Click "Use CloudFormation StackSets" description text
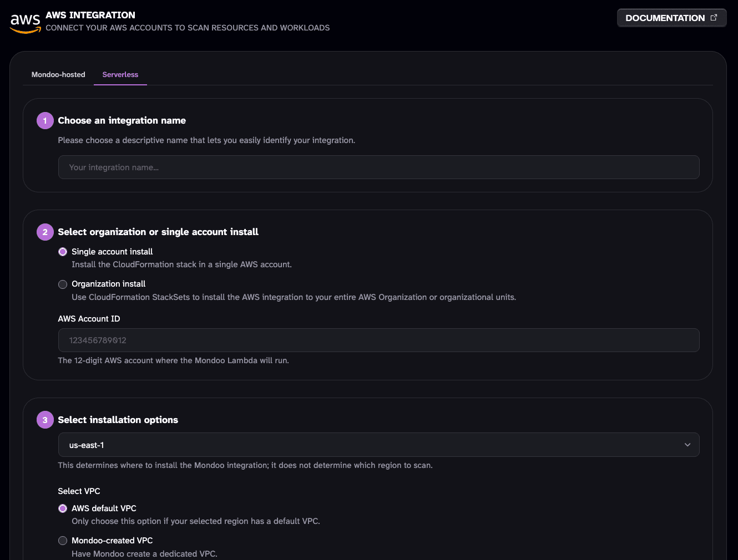 point(294,297)
